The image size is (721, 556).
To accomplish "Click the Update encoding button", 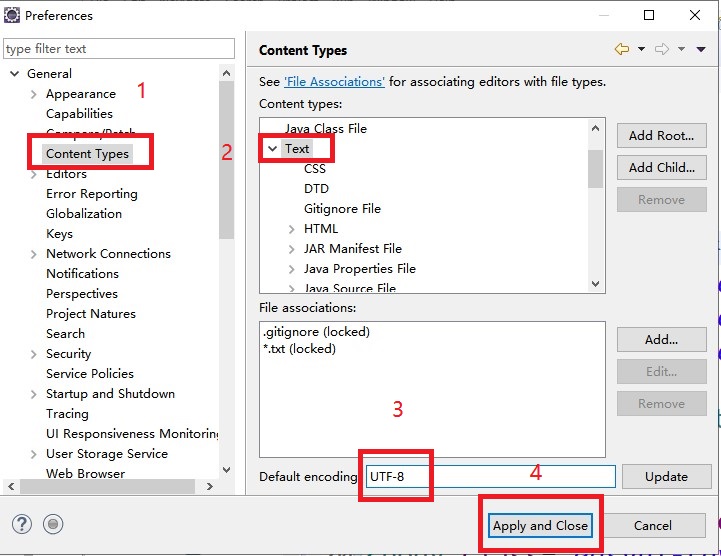I will [666, 476].
